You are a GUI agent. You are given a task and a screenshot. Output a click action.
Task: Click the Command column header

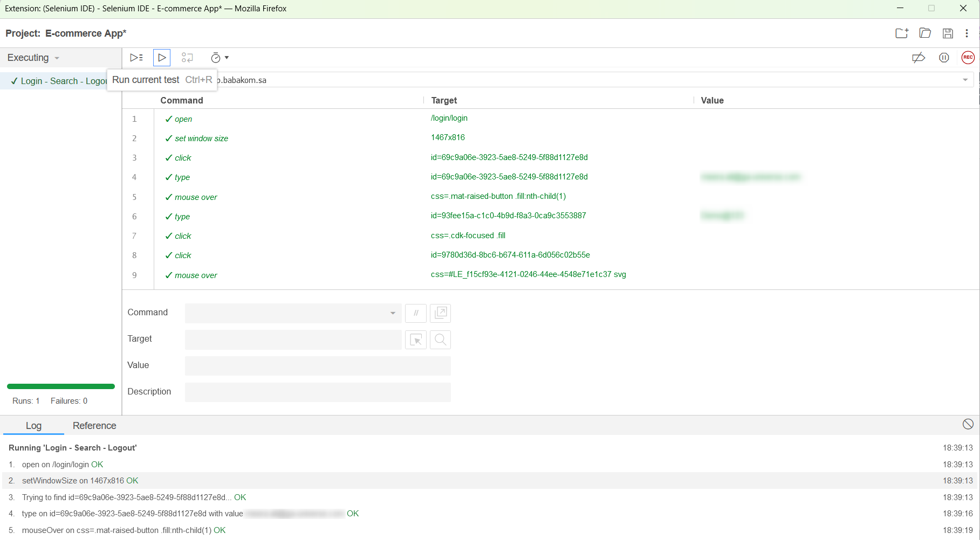(182, 100)
